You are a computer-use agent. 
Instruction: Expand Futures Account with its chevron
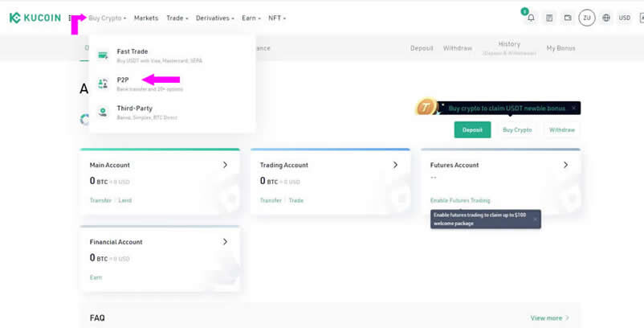click(x=565, y=165)
